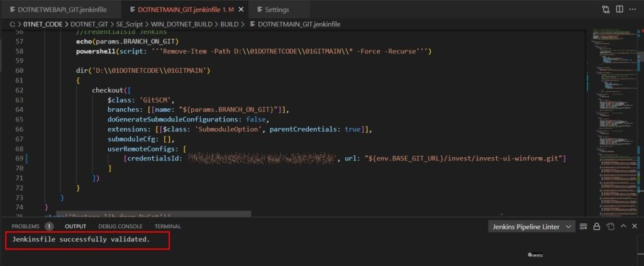The height and width of the screenshot is (266, 644).
Task: Open the Jenkins Pipeline Linter channel dropdown
Action: (x=531, y=226)
